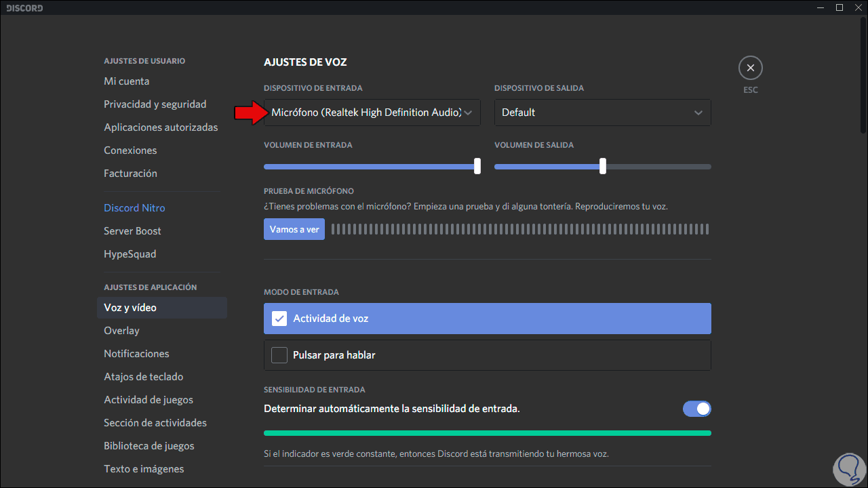Select Notificaciones in the sidebar
Viewport: 868px width, 488px height.
[x=136, y=354]
